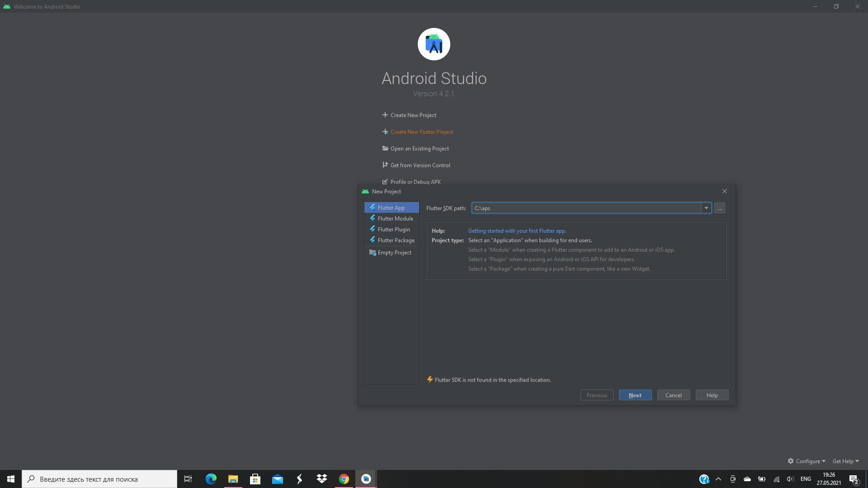Open the Mail app from the taskbar
The height and width of the screenshot is (488, 868).
277,479
